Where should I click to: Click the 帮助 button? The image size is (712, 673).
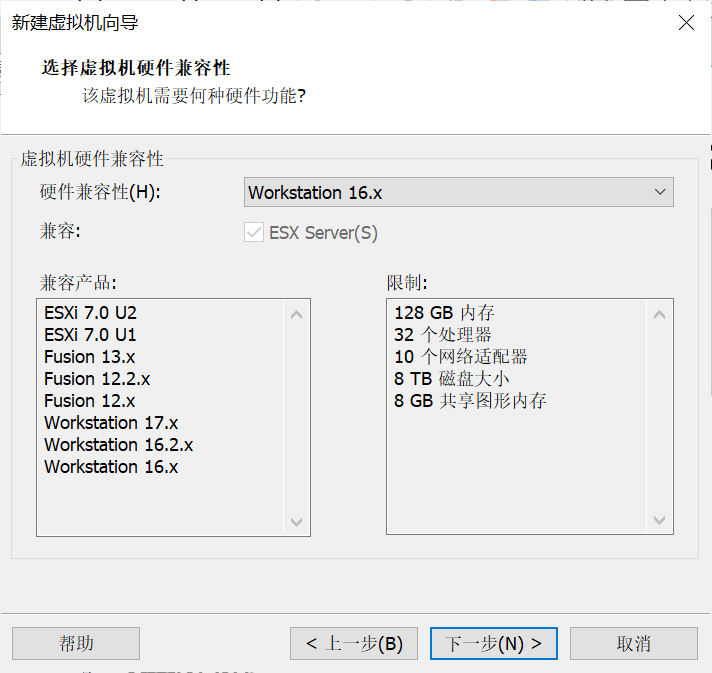(x=76, y=643)
